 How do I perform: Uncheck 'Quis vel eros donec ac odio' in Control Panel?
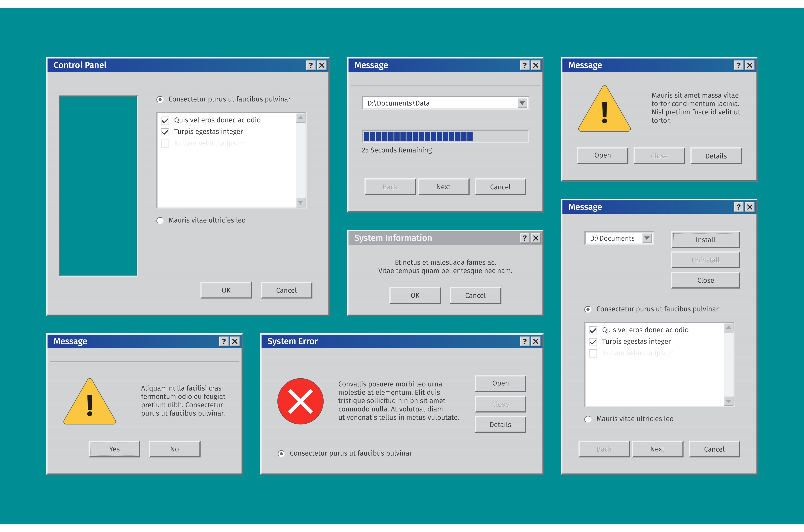[x=165, y=121]
